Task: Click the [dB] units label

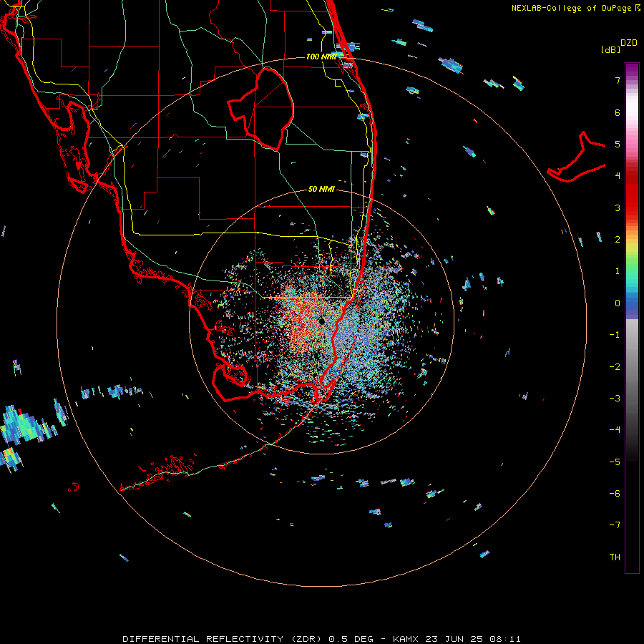Action: (x=611, y=49)
